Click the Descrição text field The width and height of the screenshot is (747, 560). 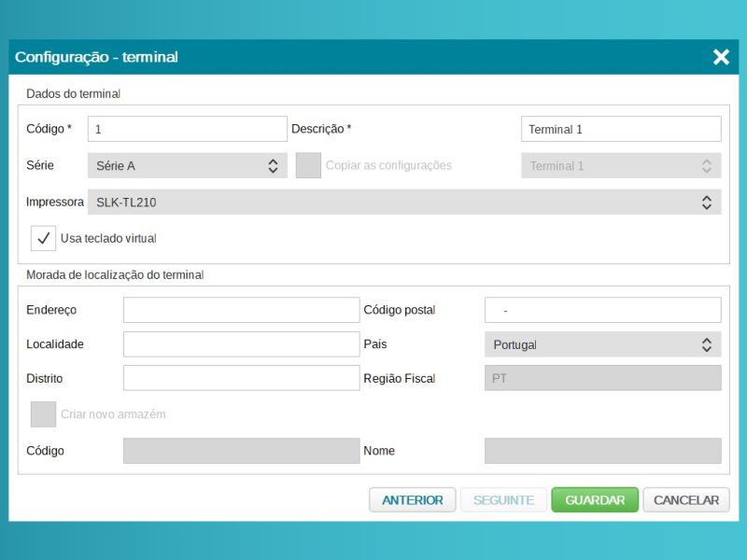[x=620, y=129]
